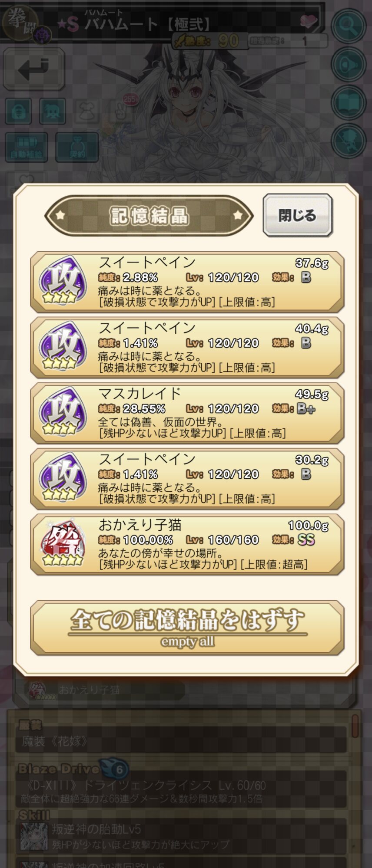Tap the magnifier search icon
This screenshot has width=372, height=868.
(348, 26)
